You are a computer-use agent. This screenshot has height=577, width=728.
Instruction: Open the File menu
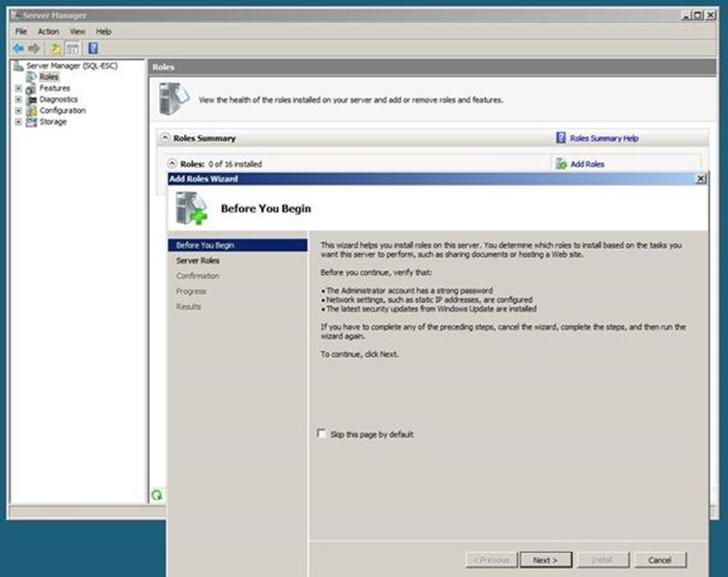pyautogui.click(x=21, y=32)
